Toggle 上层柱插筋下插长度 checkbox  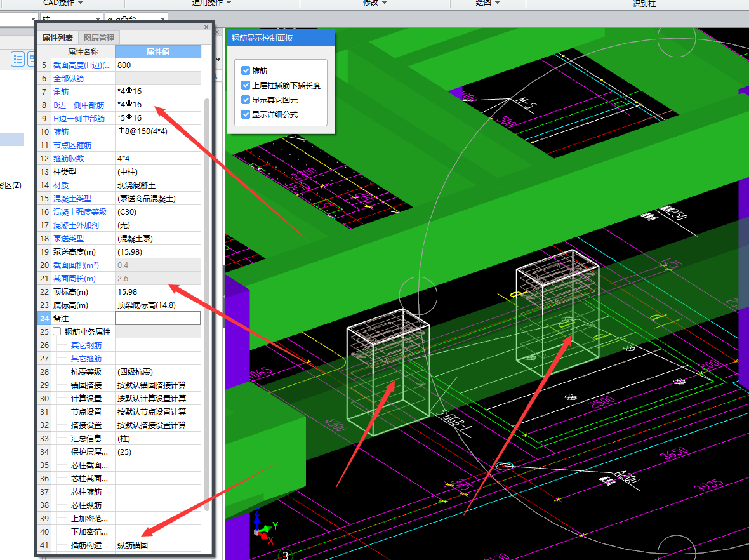246,85
